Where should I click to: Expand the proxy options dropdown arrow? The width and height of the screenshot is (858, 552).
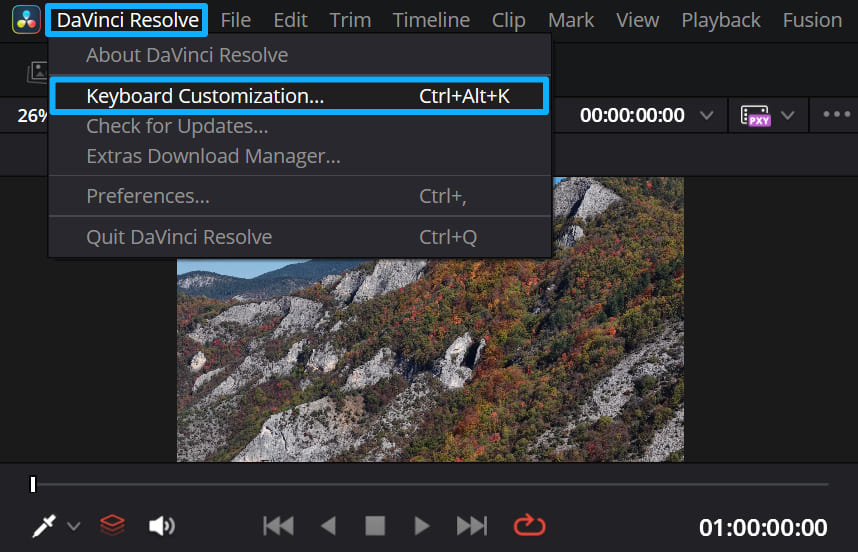pyautogui.click(x=787, y=115)
